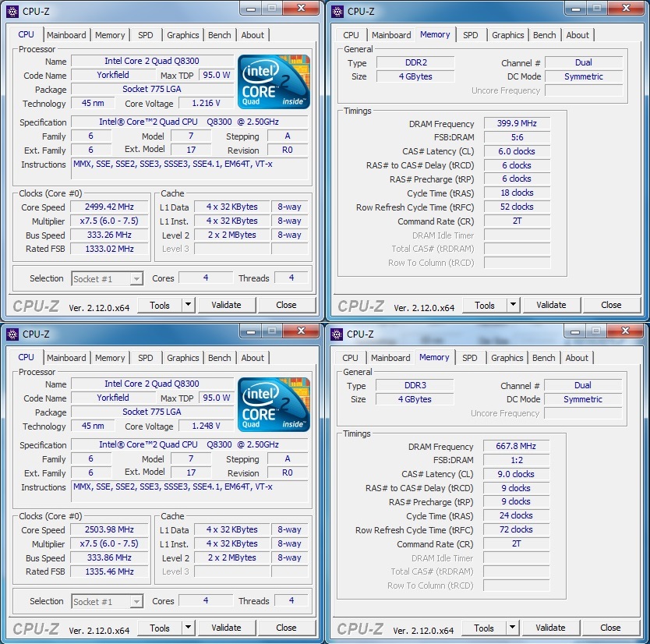Click the Intel Core 2 Quad logo beside 1.216 V
Image resolution: width=650 pixels, height=644 pixels.
pyautogui.click(x=274, y=81)
